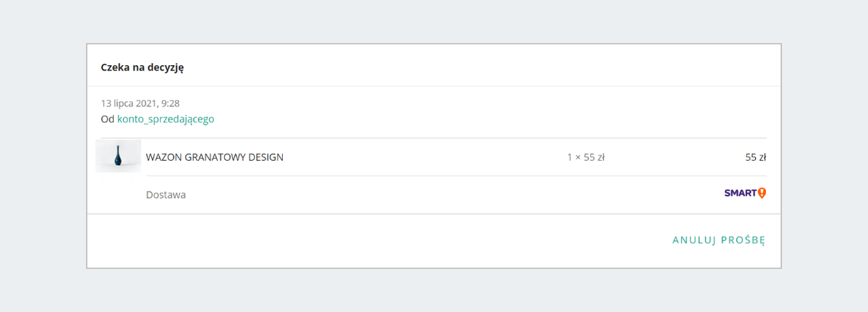This screenshot has height=312, width=868.
Task: Cancel the request with Anuluj prośbę
Action: (718, 240)
